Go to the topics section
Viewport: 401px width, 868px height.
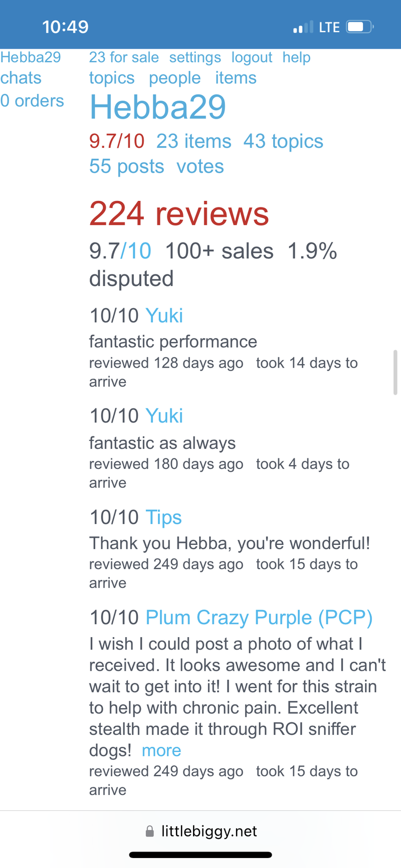112,78
